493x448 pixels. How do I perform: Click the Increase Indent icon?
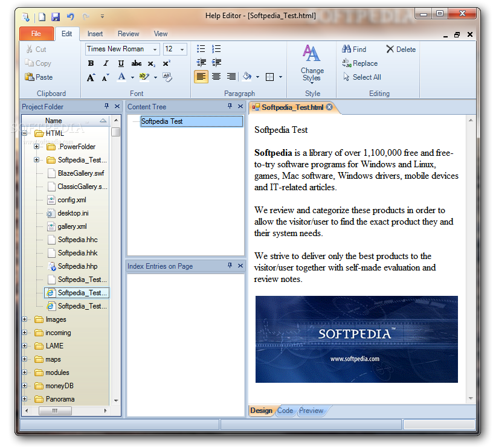216,63
